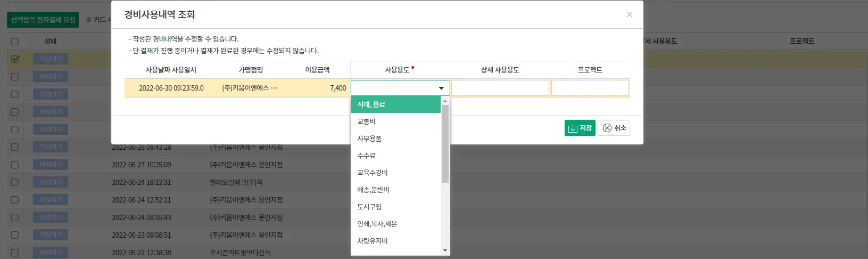This screenshot has width=868, height=259.
Task: Uncheck the first highlighted row checkbox
Action: tap(15, 59)
